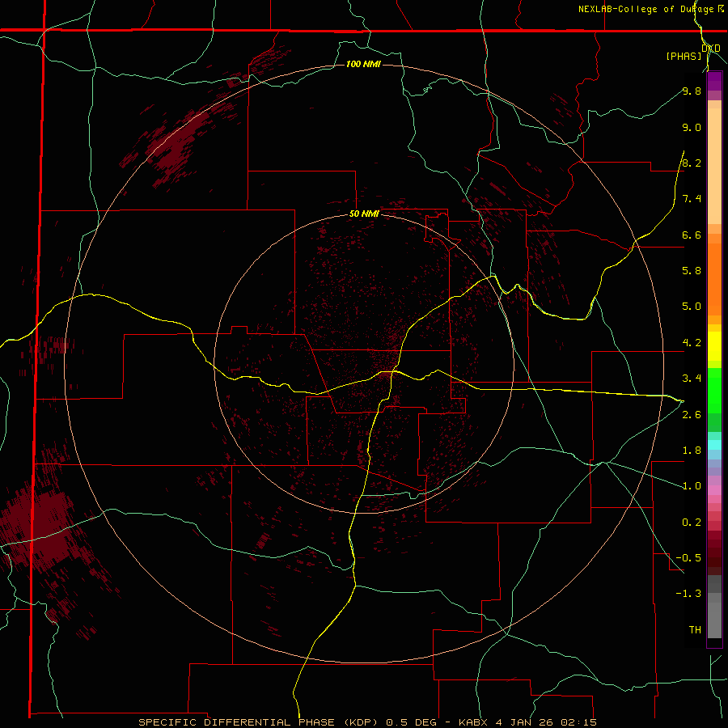Click the 0.5 DEG elevation label
Viewport: 728px width, 728px height.
(412, 722)
